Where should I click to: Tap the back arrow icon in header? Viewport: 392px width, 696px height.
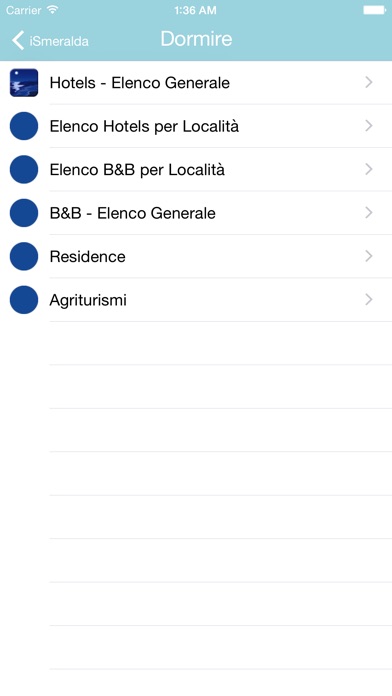tap(18, 40)
